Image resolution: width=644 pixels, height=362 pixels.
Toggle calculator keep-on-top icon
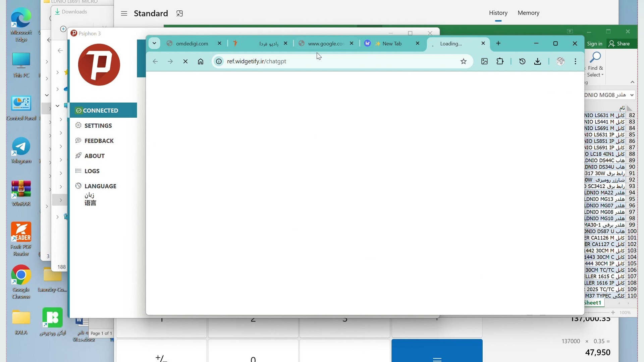179,13
